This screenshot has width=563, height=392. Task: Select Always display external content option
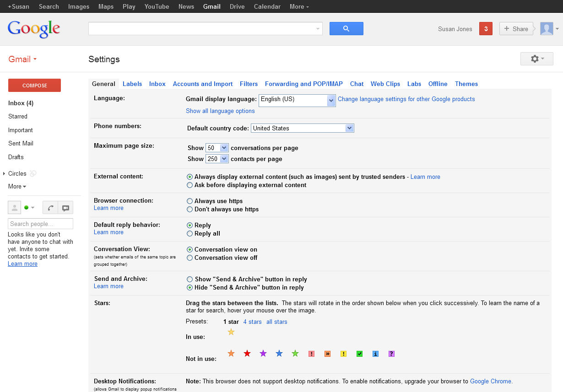click(x=189, y=177)
